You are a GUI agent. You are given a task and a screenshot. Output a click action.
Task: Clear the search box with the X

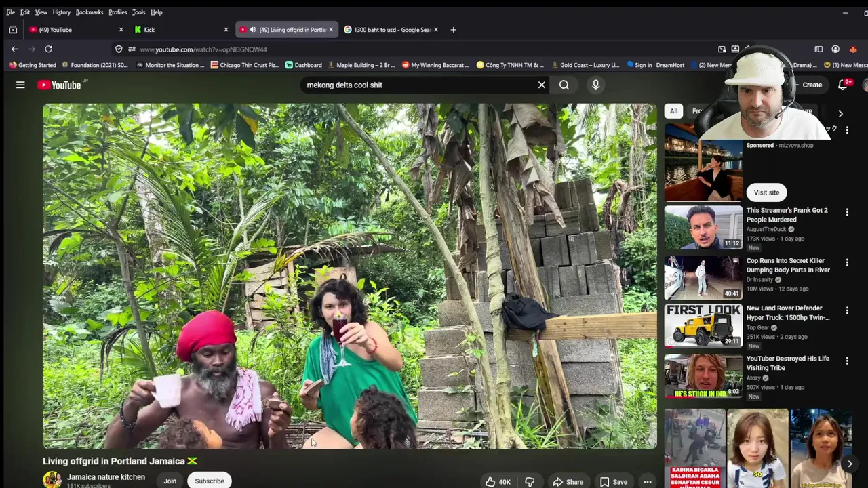[542, 85]
